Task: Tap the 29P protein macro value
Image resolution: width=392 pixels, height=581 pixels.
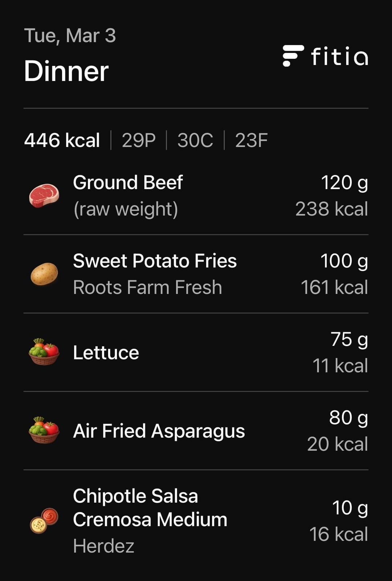Action: 139,140
